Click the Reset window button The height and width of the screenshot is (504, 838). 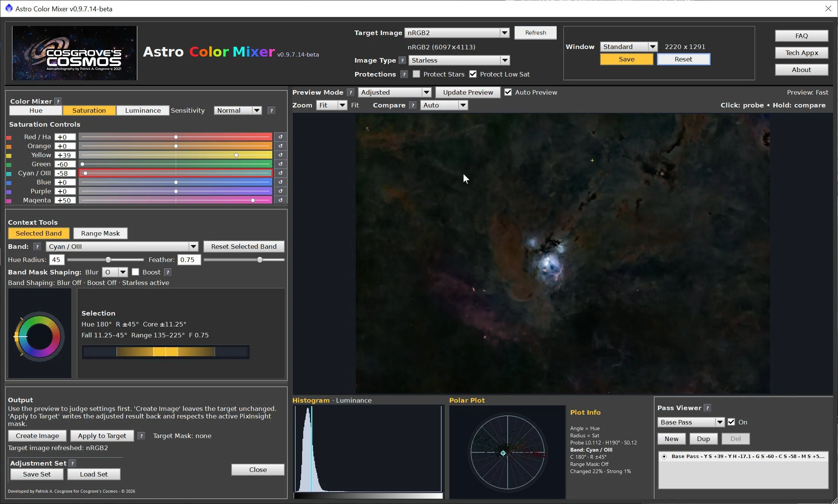click(683, 59)
